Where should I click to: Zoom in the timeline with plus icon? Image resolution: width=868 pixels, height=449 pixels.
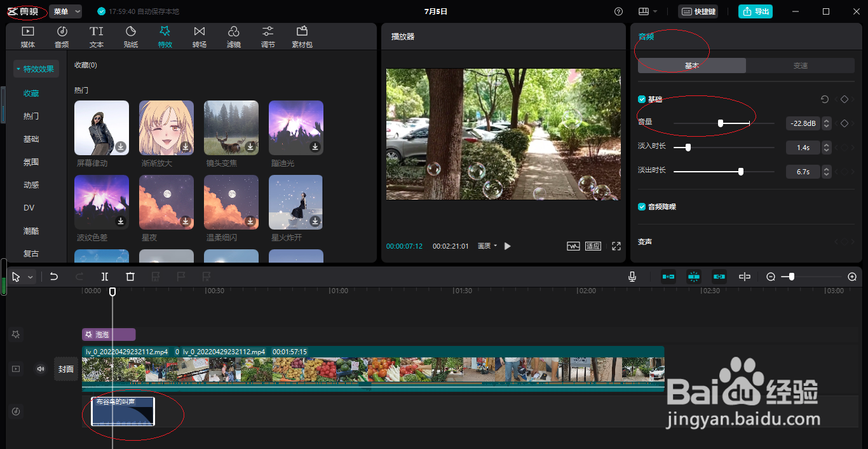tap(852, 277)
